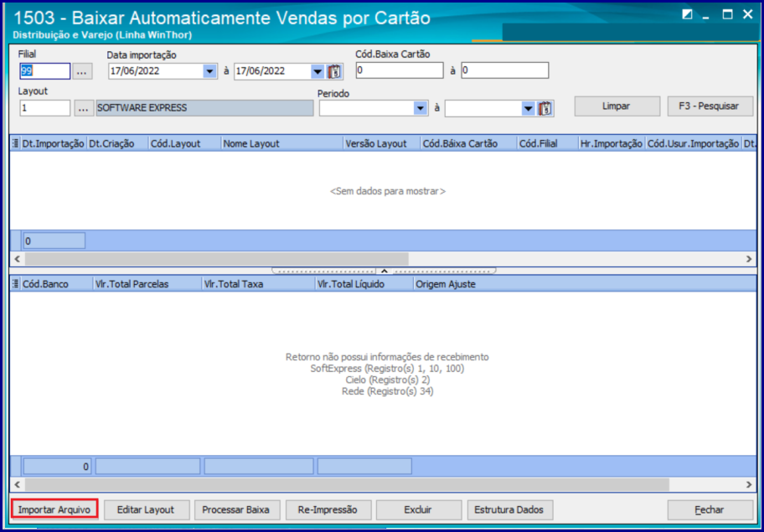Sort by Dt.Importação column header
Screen dimensions: 764x532
54,144
